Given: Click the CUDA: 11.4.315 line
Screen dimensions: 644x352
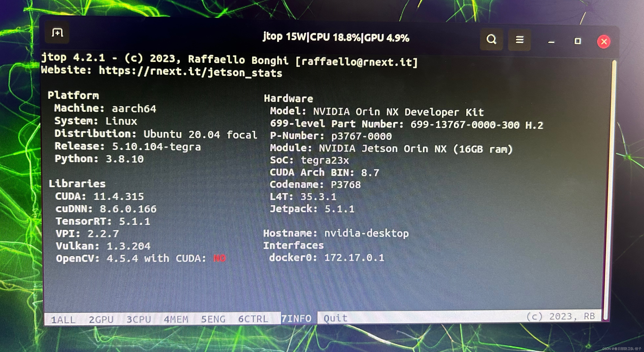Looking at the screenshot, I should (x=99, y=196).
